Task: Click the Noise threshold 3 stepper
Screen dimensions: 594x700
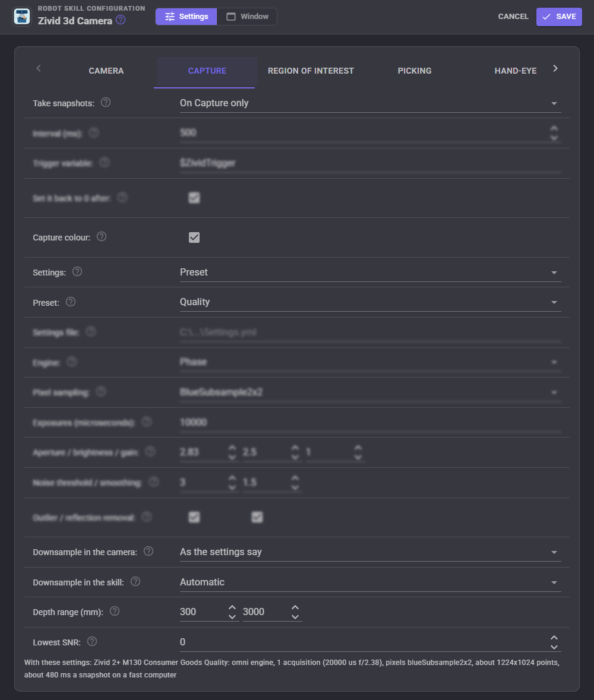Action: (x=232, y=483)
